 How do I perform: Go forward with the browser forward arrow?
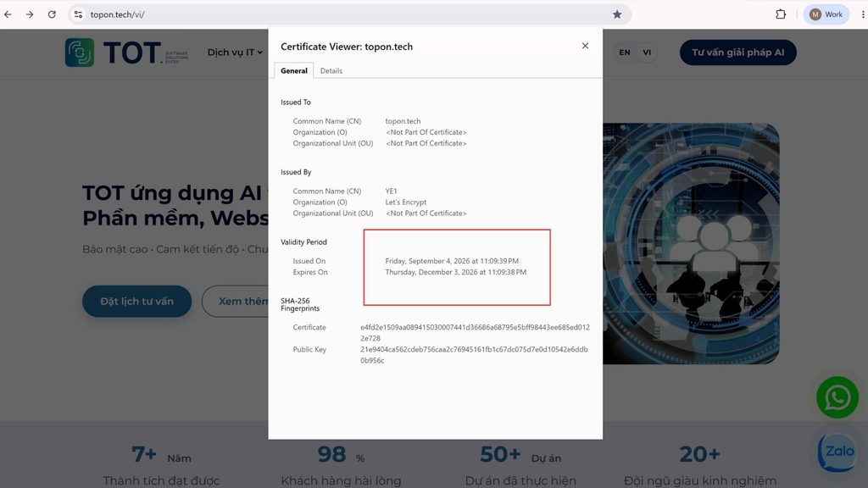(x=30, y=14)
